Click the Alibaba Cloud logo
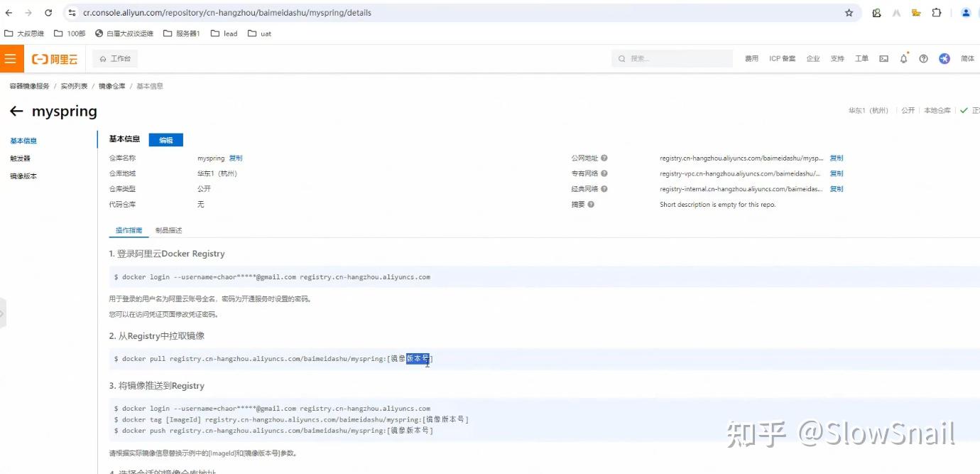The width and height of the screenshot is (980, 474). pos(54,58)
